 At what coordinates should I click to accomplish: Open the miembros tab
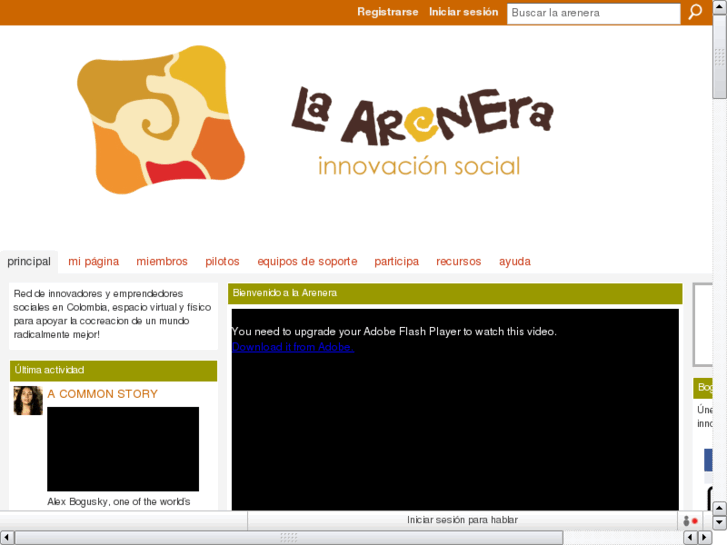[x=162, y=262]
